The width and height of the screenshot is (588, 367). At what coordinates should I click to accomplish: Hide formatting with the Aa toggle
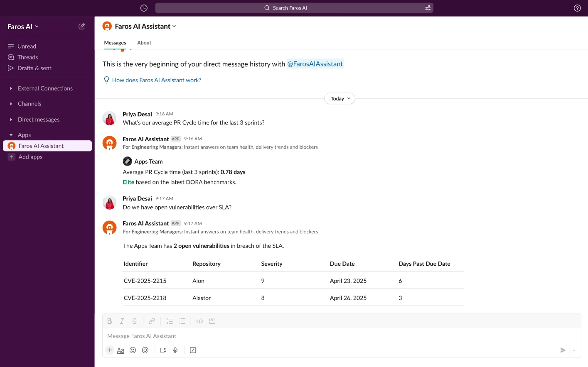pyautogui.click(x=121, y=350)
